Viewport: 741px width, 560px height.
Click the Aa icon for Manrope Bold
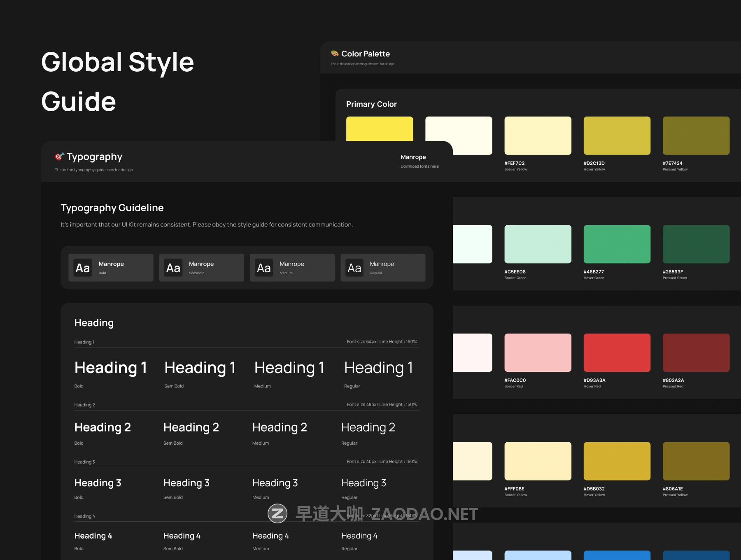click(x=83, y=268)
